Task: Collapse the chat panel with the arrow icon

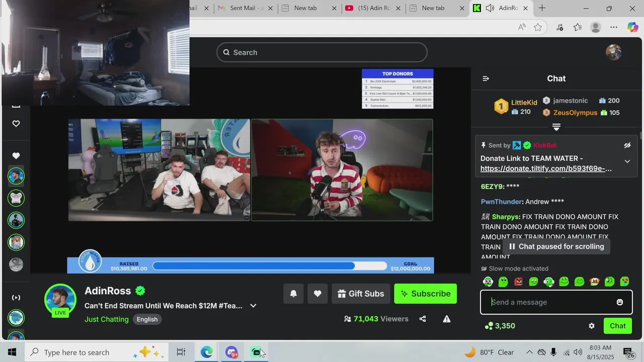Action: pos(486,78)
